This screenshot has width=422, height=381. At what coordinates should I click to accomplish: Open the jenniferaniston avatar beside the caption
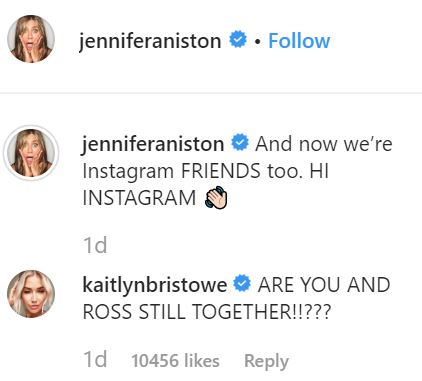pos(31,153)
